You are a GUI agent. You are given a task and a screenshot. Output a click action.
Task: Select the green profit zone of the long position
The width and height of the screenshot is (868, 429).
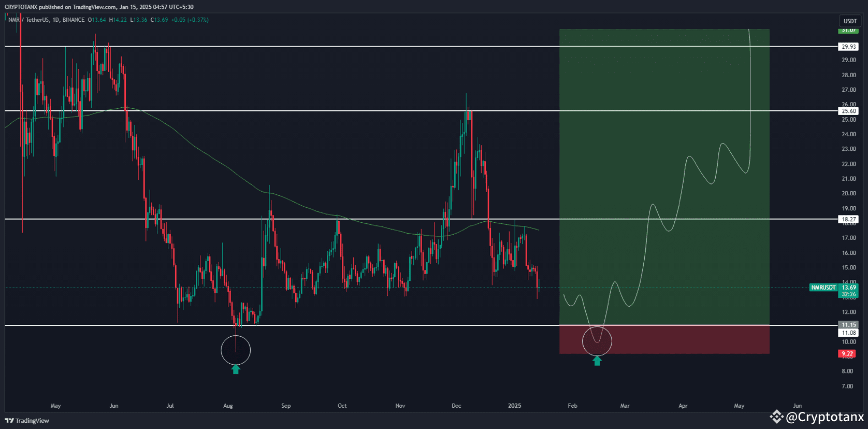pos(664,177)
